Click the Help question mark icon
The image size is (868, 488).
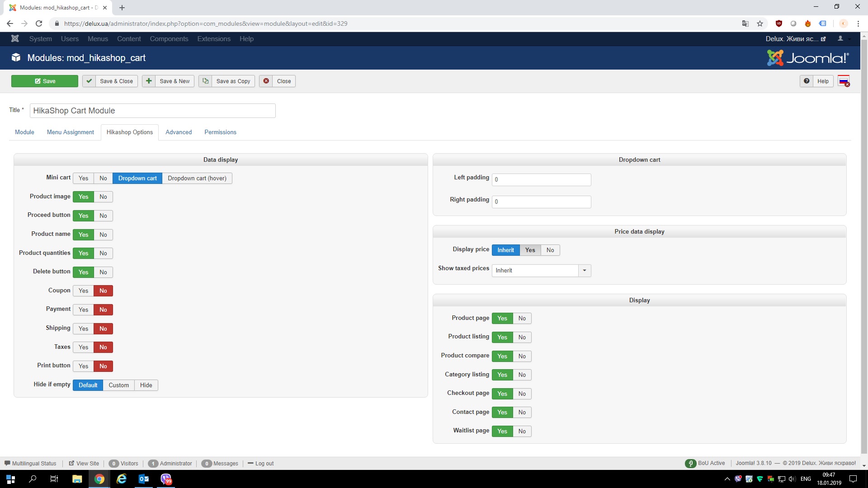point(807,81)
